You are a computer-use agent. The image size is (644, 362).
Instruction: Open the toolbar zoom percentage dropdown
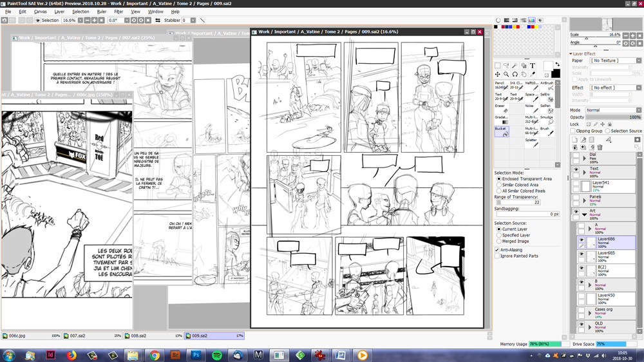[x=80, y=20]
